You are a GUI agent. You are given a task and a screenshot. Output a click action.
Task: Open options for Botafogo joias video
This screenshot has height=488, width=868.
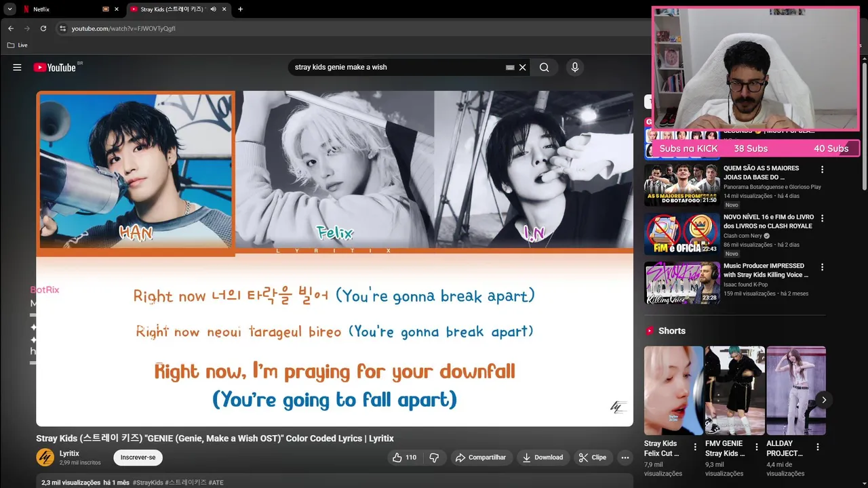click(x=822, y=169)
